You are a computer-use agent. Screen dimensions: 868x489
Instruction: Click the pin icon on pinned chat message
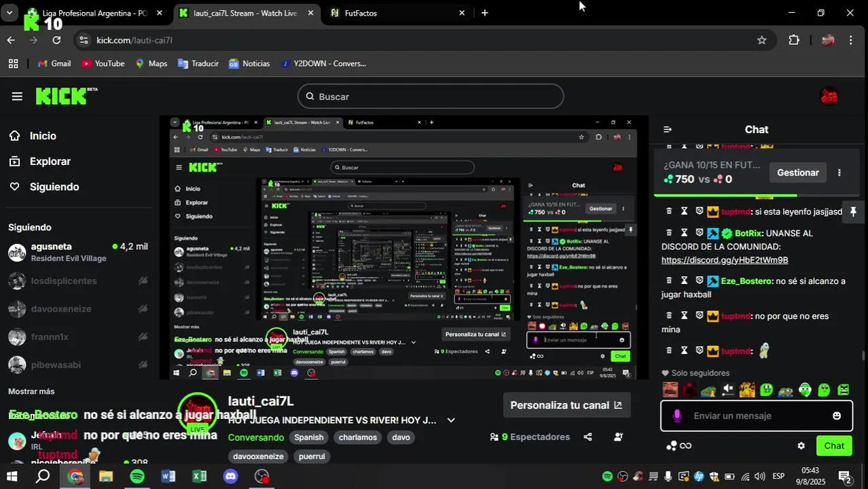853,212
